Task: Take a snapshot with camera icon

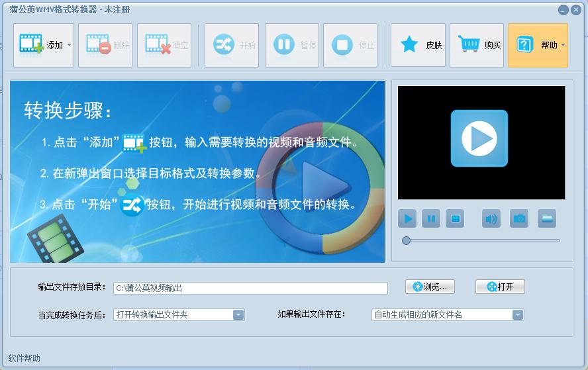Action: [519, 218]
